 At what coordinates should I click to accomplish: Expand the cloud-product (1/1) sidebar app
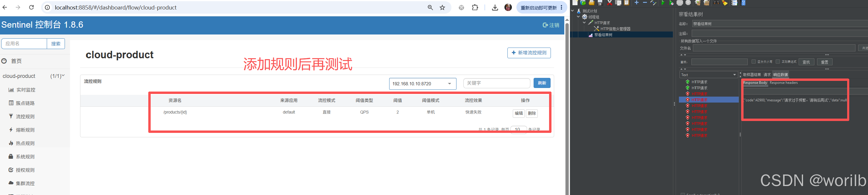coord(34,76)
